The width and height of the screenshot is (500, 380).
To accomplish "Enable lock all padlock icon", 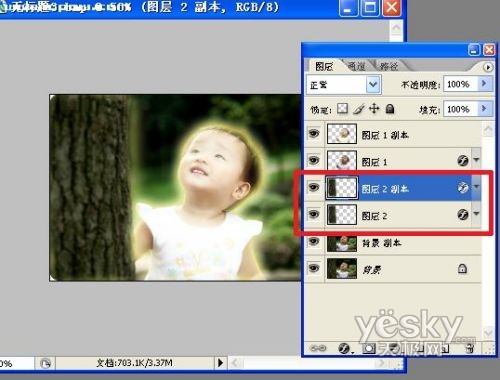I will coord(390,108).
